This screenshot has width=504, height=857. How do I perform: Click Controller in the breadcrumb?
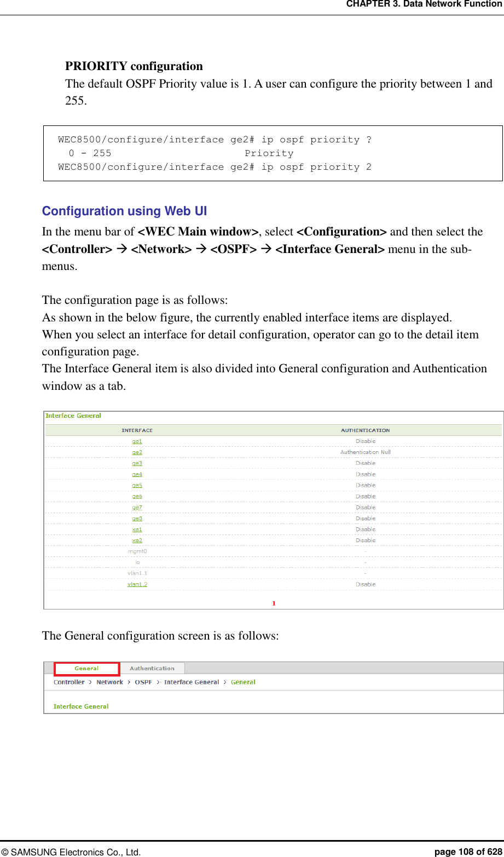[x=69, y=682]
